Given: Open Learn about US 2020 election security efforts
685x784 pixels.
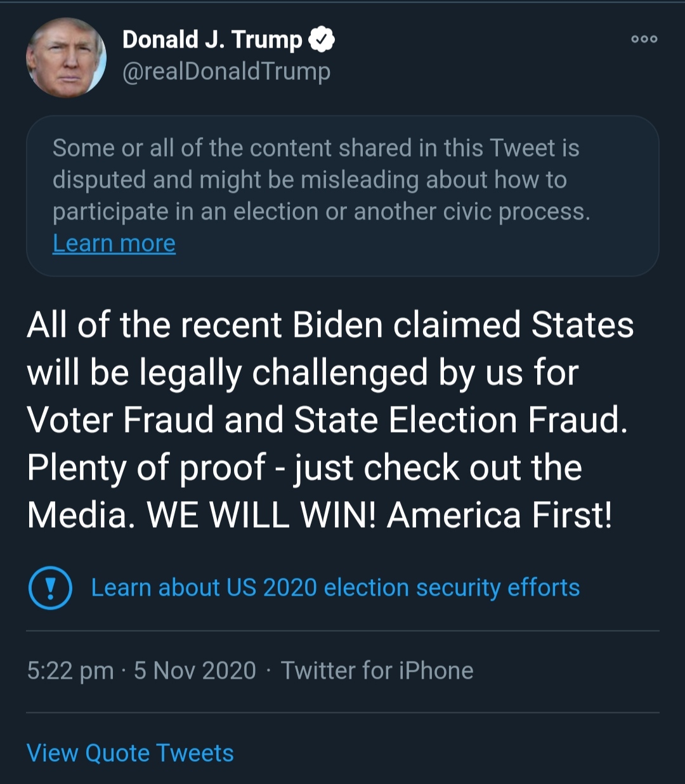Looking at the screenshot, I should [335, 587].
